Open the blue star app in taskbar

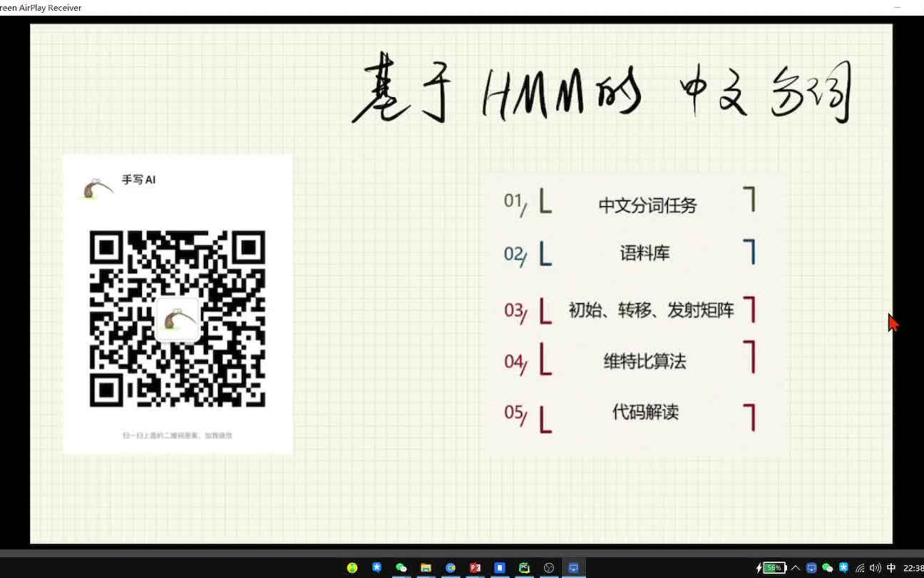click(376, 568)
